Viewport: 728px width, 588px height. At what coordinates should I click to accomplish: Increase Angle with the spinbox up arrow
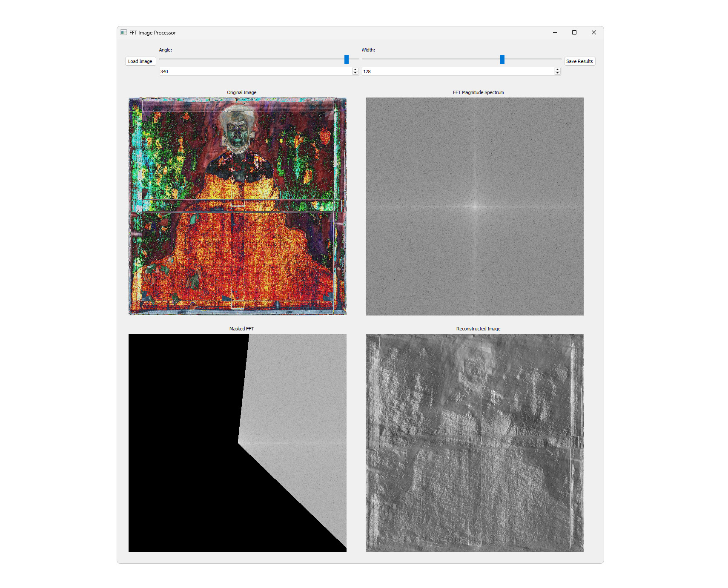tap(355, 70)
